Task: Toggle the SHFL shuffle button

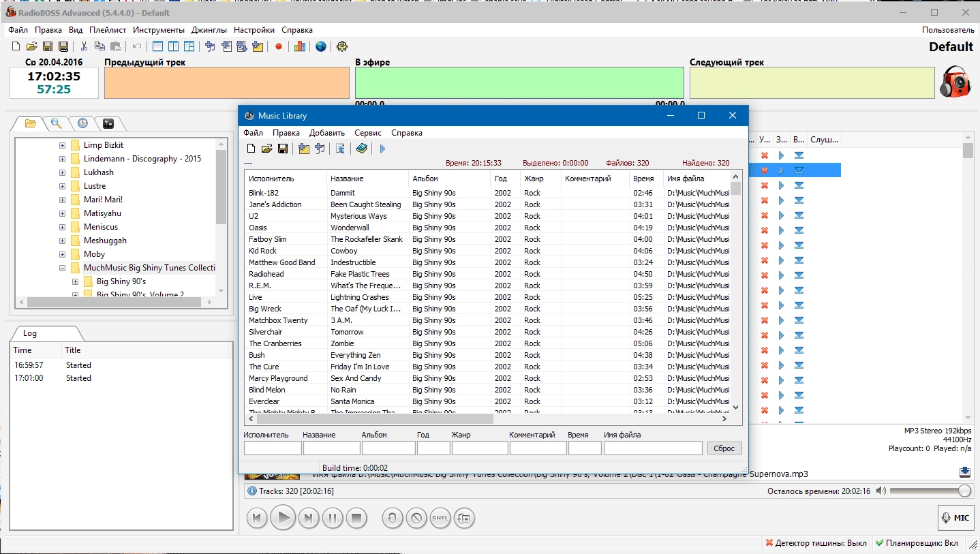Action: point(440,518)
